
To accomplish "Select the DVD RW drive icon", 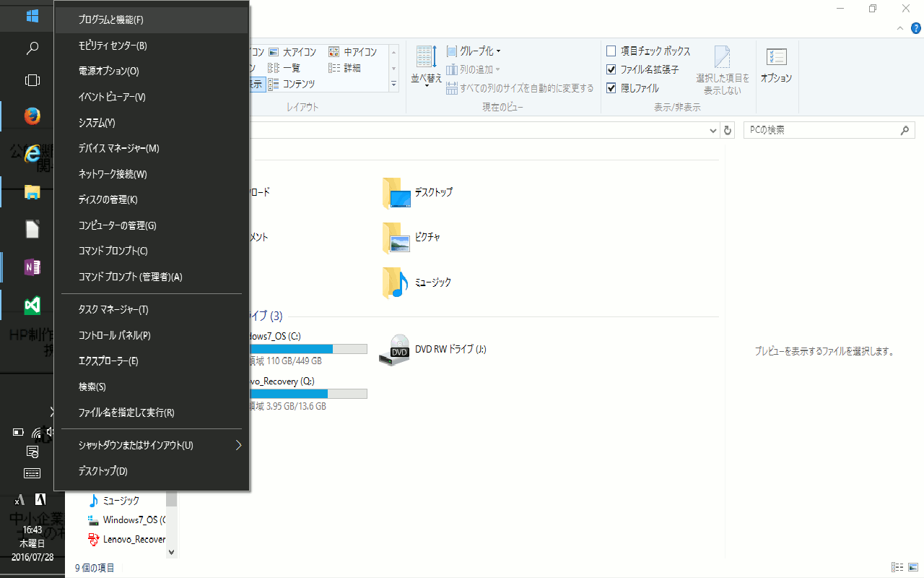I will click(x=399, y=350).
